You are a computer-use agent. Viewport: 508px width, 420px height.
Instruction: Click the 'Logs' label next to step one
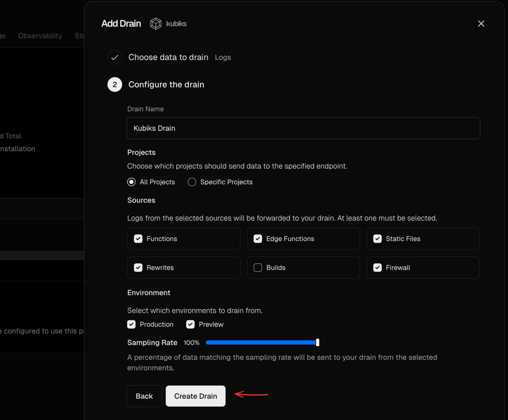click(223, 57)
